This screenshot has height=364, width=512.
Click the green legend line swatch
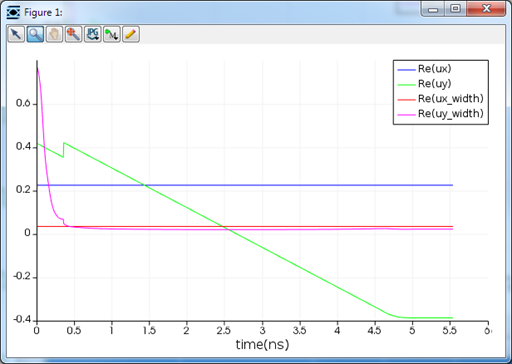click(406, 85)
